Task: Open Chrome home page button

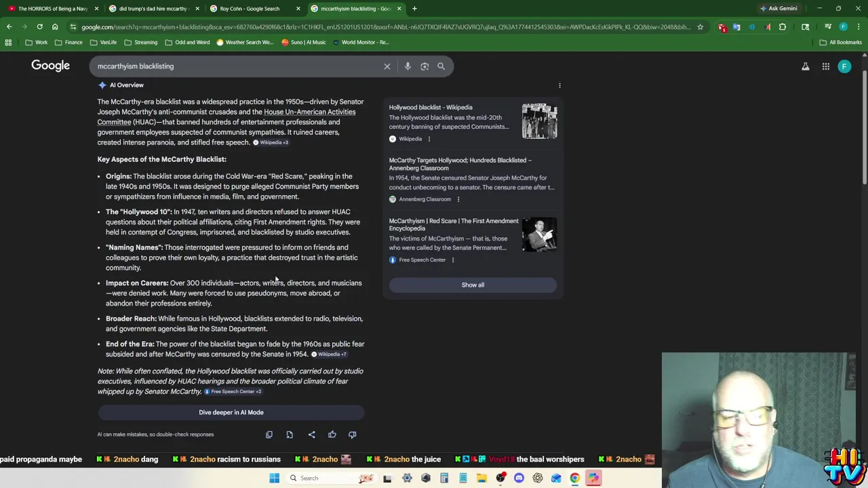Action: (x=55, y=27)
